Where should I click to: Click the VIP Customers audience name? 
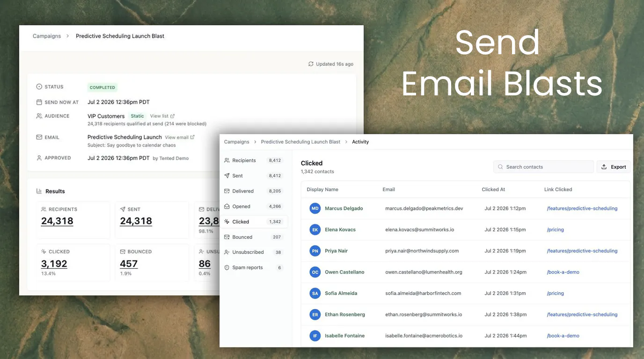coord(106,116)
